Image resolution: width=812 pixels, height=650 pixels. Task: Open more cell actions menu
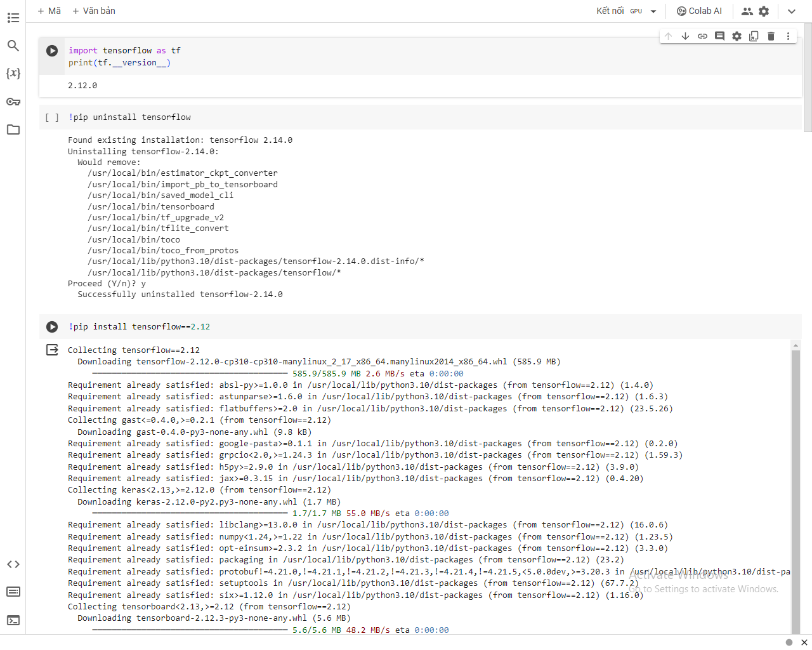(x=788, y=36)
